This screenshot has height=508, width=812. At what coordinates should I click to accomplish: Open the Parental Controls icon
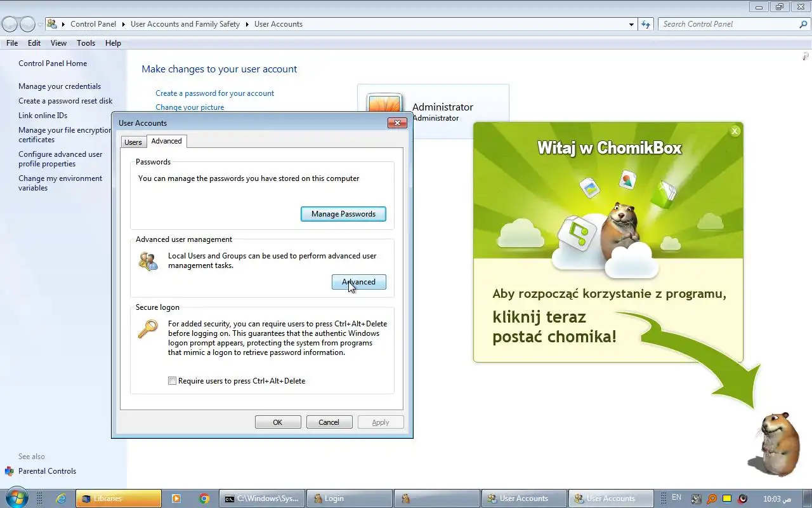[9, 471]
